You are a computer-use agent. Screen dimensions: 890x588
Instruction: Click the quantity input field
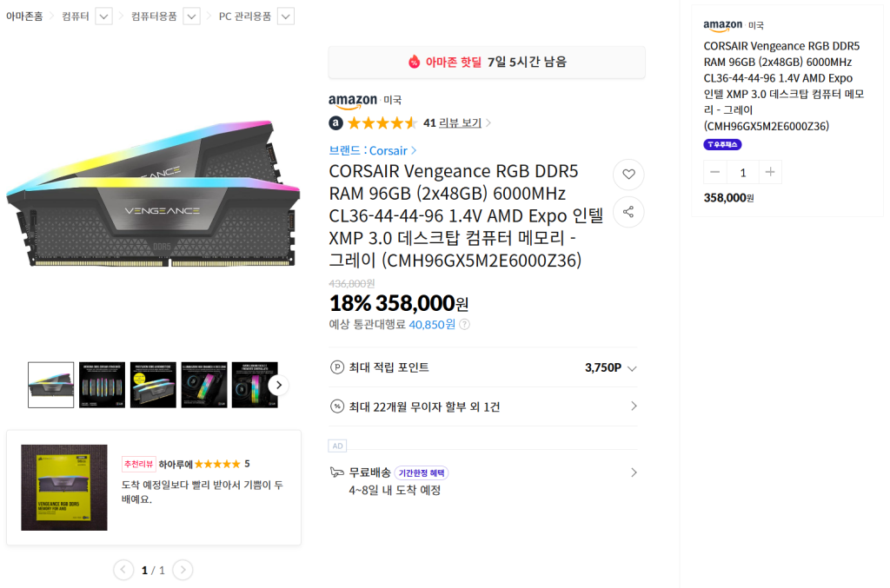tap(742, 172)
